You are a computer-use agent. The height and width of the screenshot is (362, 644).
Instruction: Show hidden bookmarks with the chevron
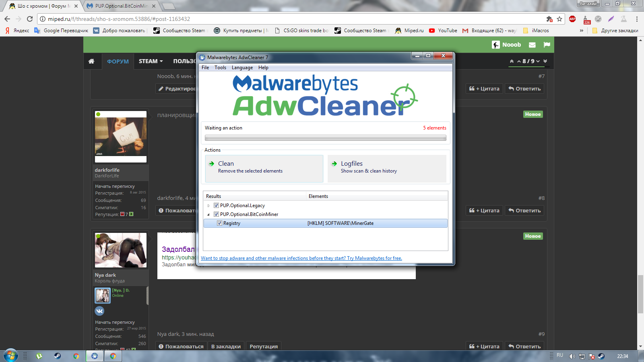pos(582,31)
